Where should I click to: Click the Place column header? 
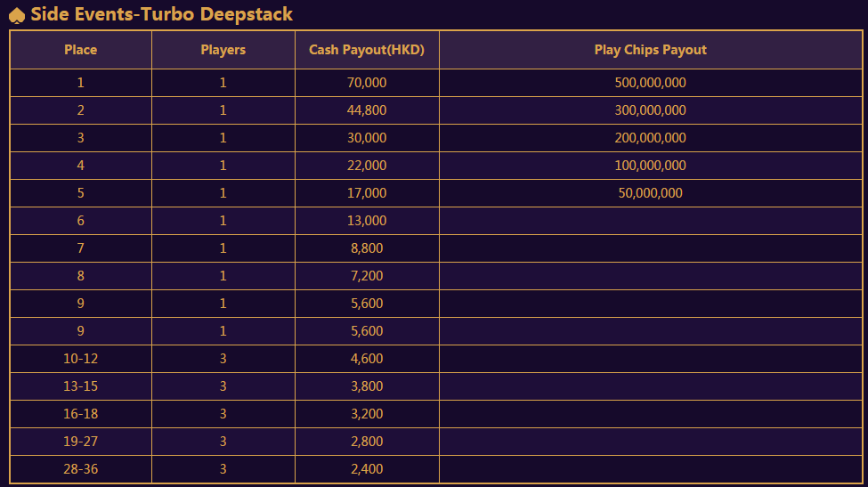coord(81,50)
